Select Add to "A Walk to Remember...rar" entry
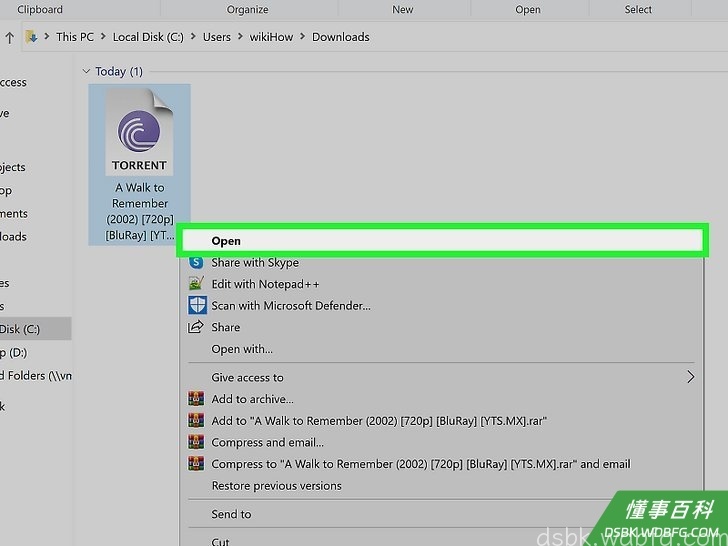 coord(379,421)
